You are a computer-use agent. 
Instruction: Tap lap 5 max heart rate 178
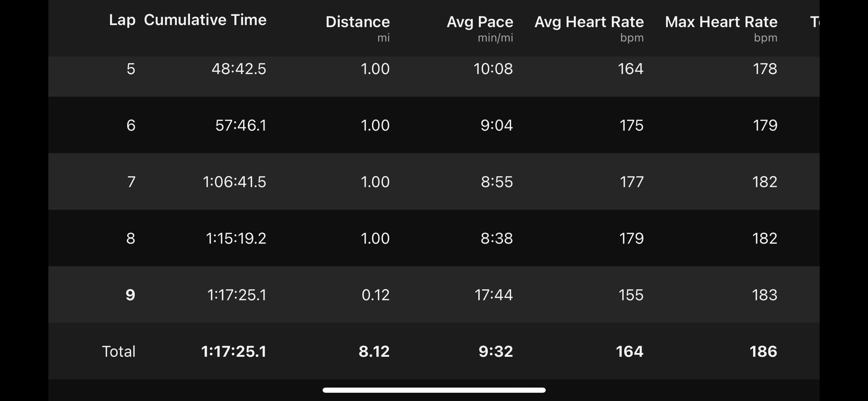click(765, 69)
